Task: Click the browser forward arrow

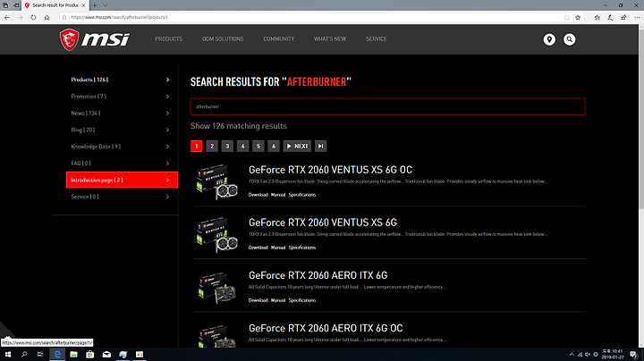Action: tap(20, 17)
